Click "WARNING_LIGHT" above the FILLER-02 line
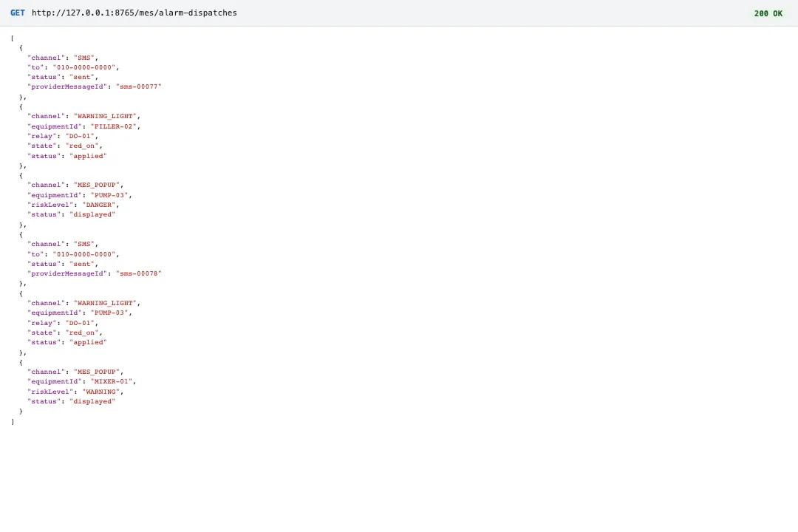Viewport: 798px width, 532px height. pos(105,116)
